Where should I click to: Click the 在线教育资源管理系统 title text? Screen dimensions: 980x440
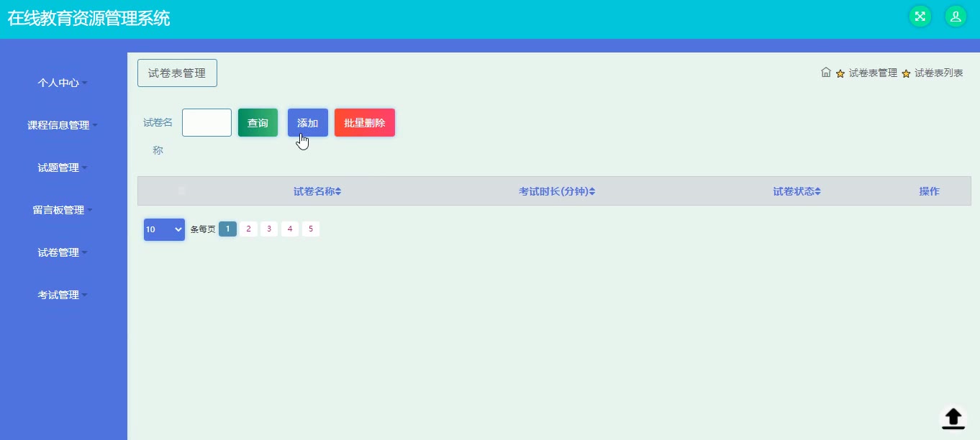(x=89, y=19)
